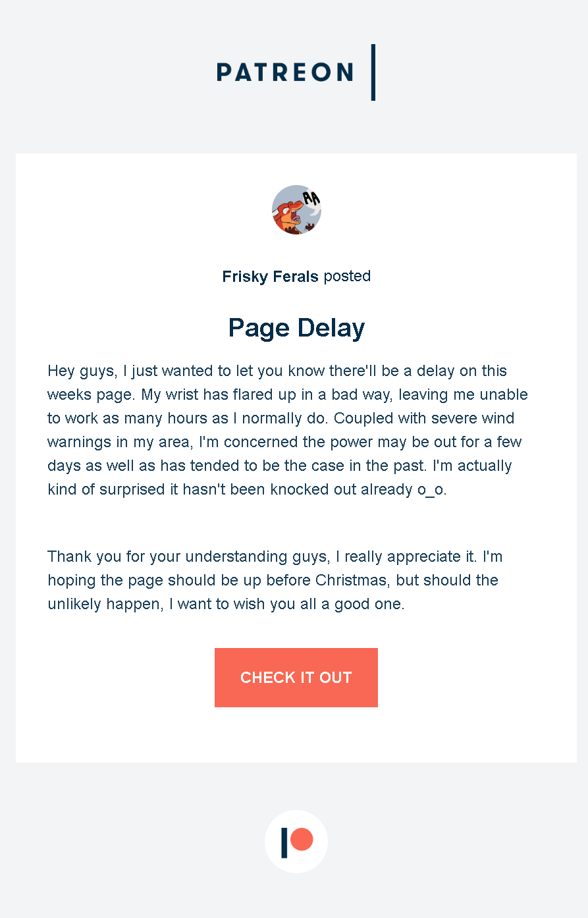Click the PATREON wordmark logo in header
The width and height of the screenshot is (588, 918).
[284, 72]
